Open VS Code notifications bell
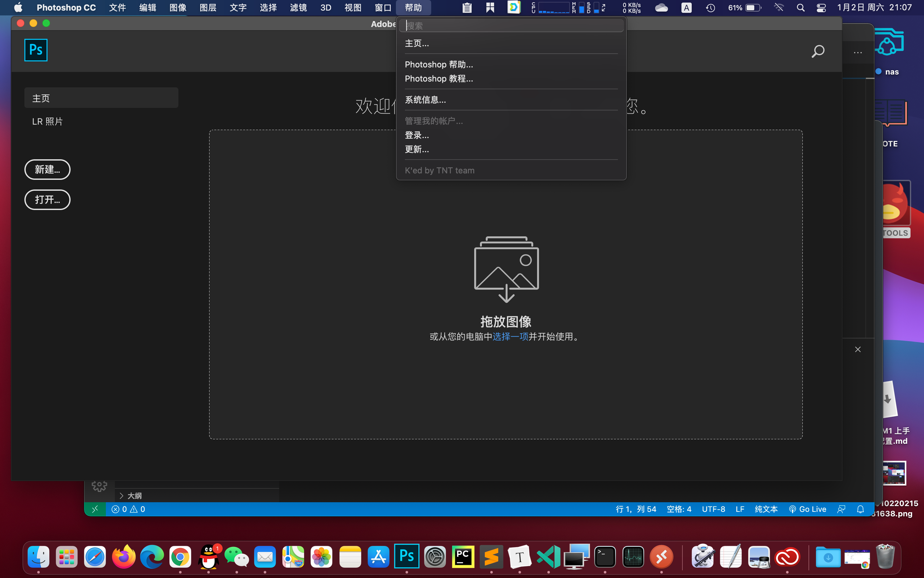This screenshot has height=578, width=924. tap(860, 509)
